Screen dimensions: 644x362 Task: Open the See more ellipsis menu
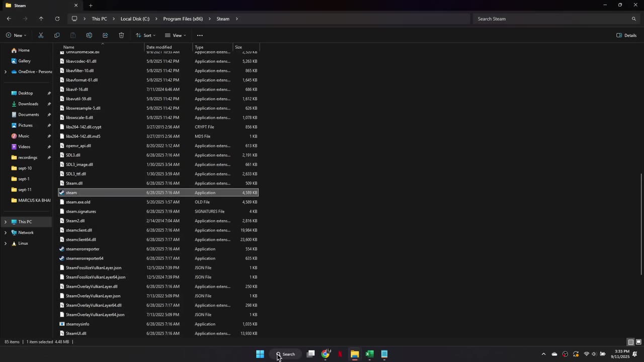click(x=200, y=35)
